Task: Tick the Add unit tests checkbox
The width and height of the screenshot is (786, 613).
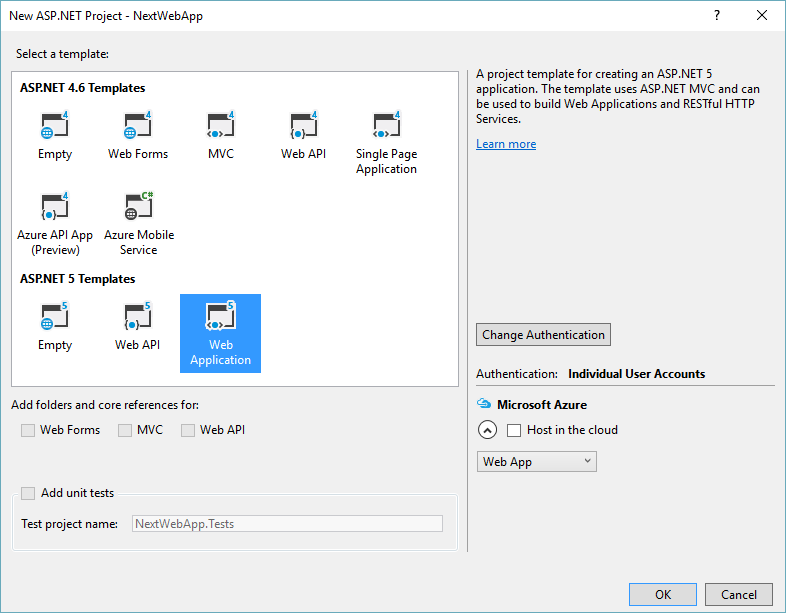Action: coord(28,493)
